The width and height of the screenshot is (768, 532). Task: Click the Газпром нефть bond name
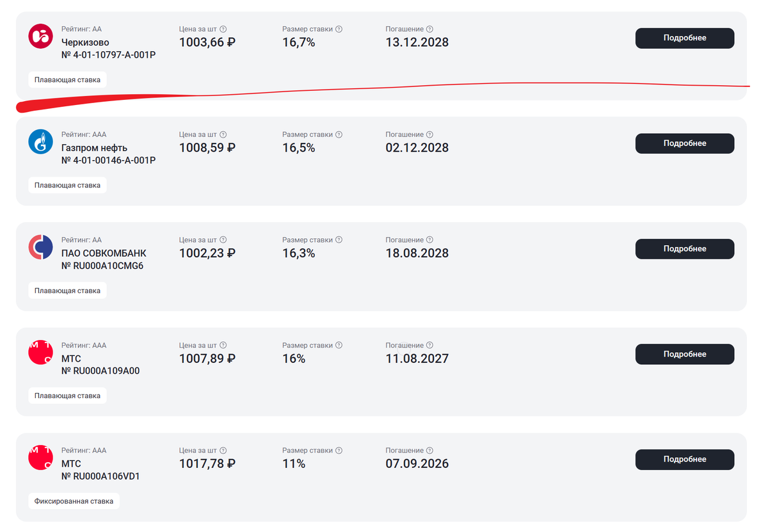point(90,148)
